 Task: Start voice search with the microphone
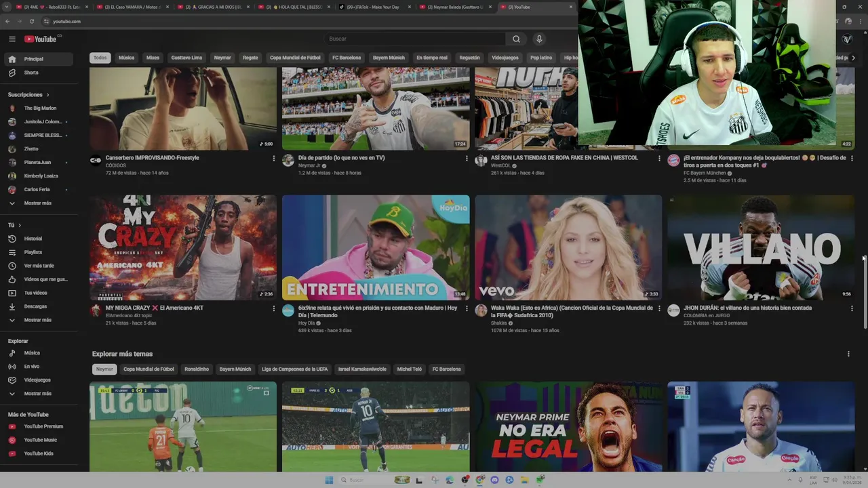[x=539, y=39]
